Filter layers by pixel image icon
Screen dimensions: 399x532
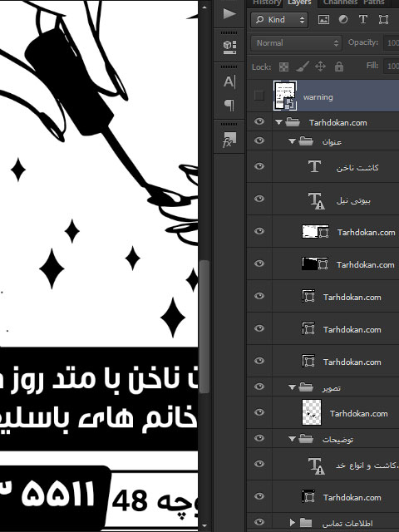coord(323,20)
